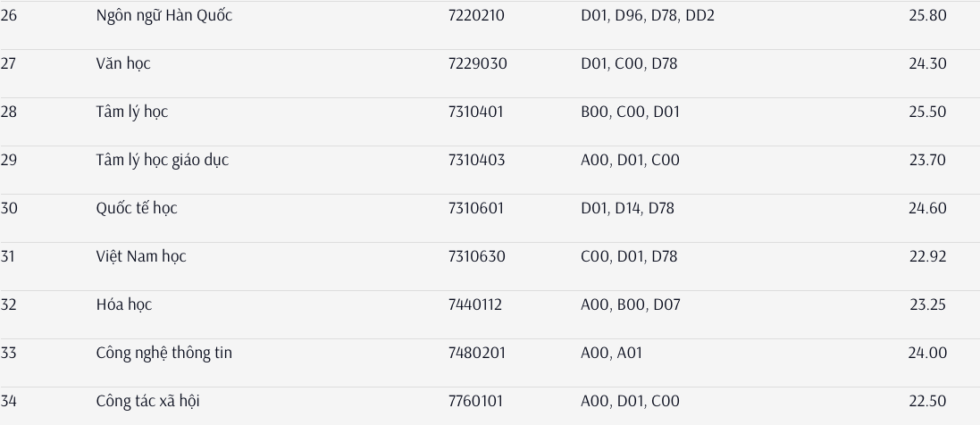Click the Tâm lý học major
The image size is (980, 425).
point(132,112)
